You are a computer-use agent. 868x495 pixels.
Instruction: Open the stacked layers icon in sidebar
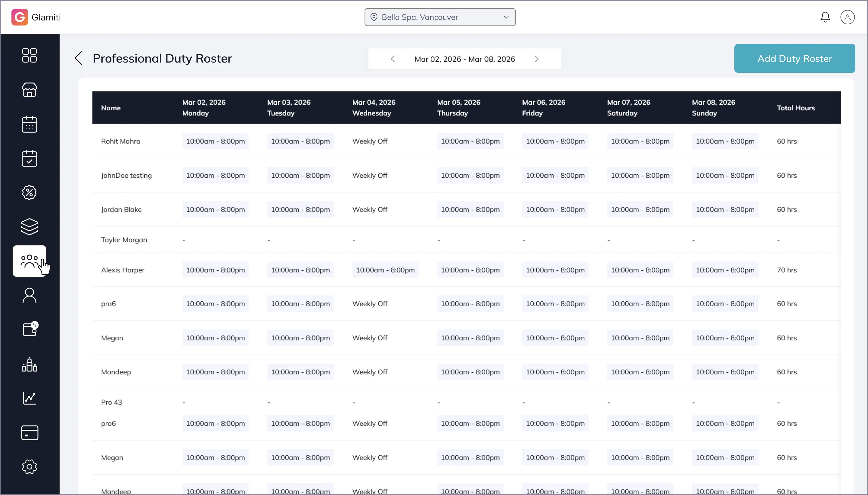coord(29,227)
